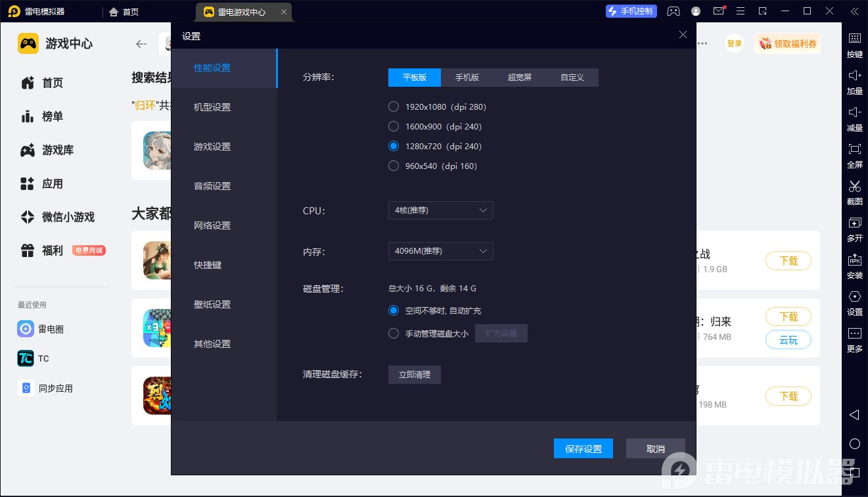The height and width of the screenshot is (497, 868).
Task: Open the 多开 multi-instance icon
Action: 854,224
